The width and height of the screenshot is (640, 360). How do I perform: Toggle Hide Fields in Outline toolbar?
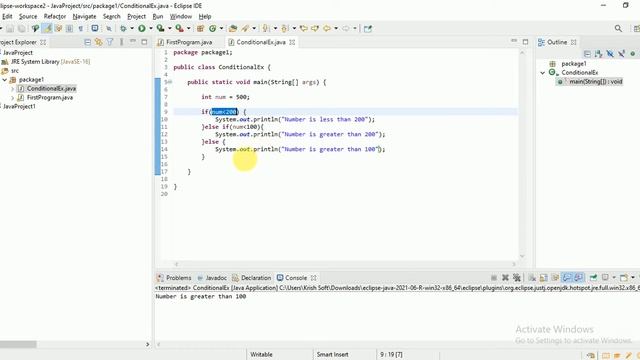[610, 53]
